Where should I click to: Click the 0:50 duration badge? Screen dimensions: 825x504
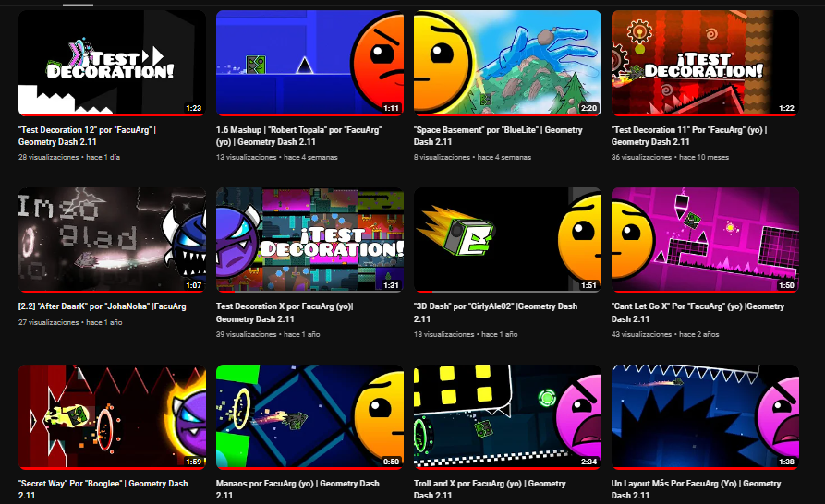(x=391, y=462)
